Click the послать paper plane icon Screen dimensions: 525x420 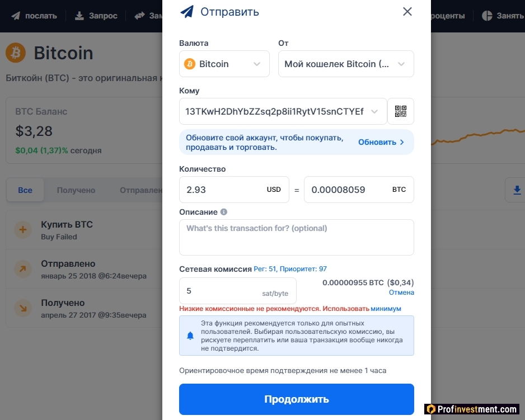click(16, 16)
